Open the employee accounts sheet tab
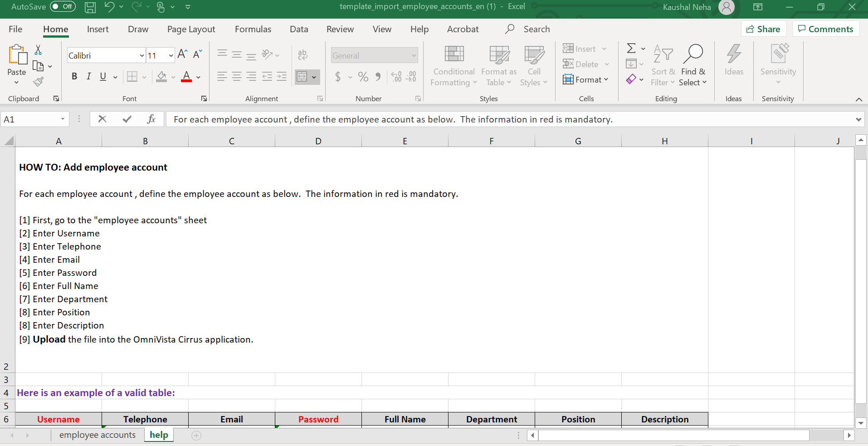Image resolution: width=868 pixels, height=446 pixels. [98, 435]
